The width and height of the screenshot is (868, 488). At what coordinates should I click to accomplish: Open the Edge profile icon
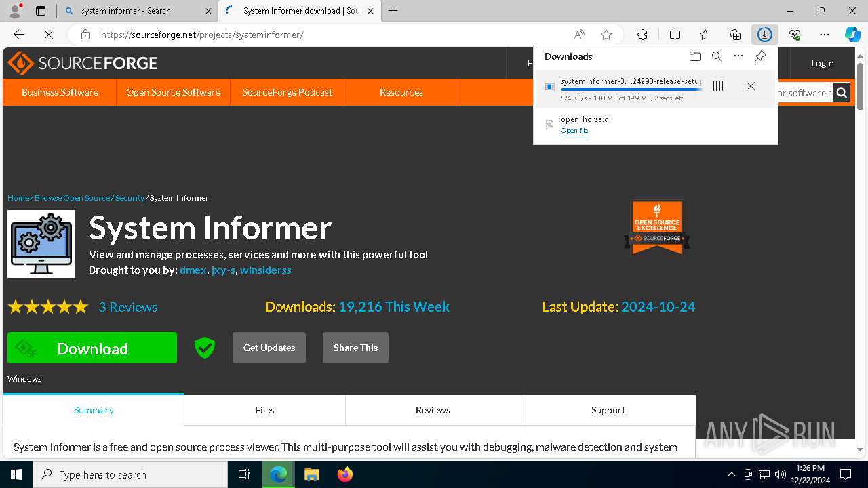coord(14,11)
